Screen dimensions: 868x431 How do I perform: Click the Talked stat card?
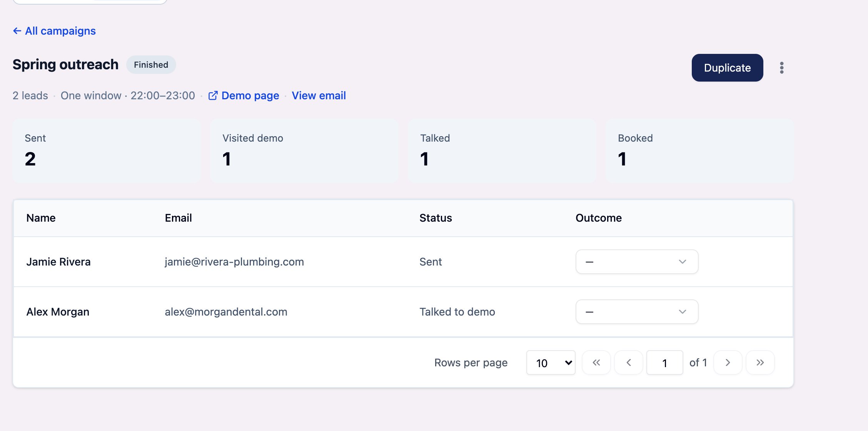pos(502,151)
